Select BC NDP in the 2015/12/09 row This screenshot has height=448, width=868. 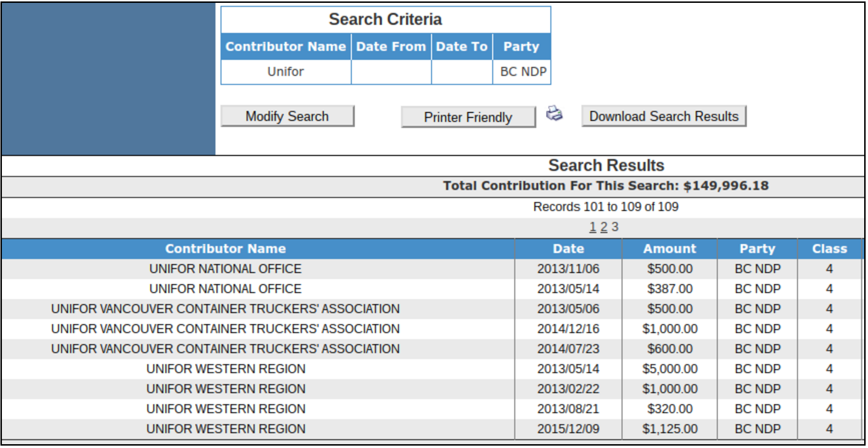(x=758, y=429)
